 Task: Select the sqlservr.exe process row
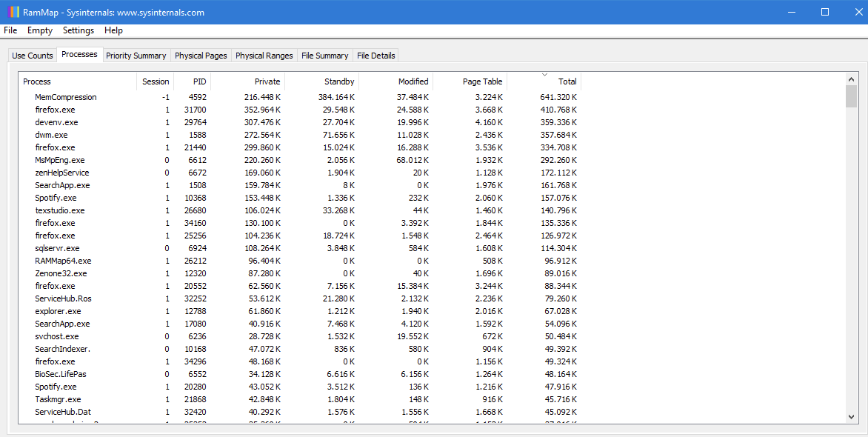tap(299, 248)
